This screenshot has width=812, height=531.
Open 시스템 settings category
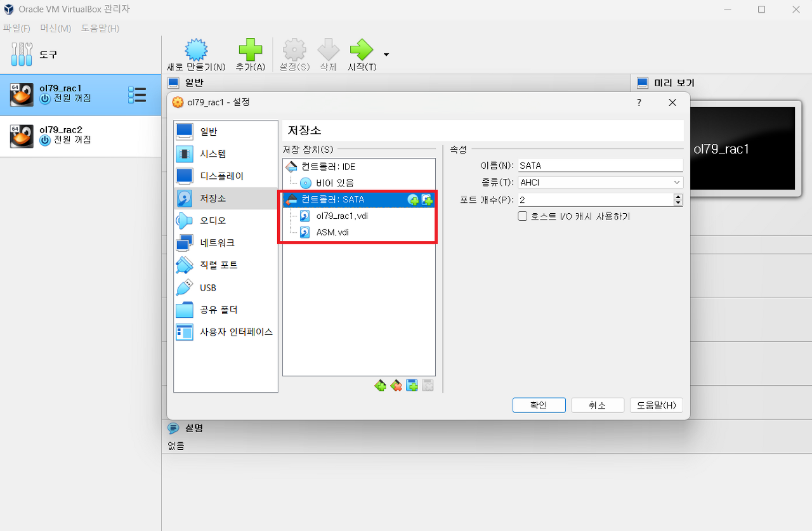click(226, 154)
